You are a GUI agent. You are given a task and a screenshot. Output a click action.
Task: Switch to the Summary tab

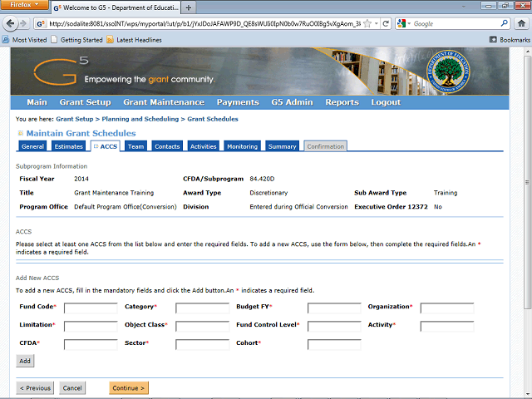click(x=282, y=146)
